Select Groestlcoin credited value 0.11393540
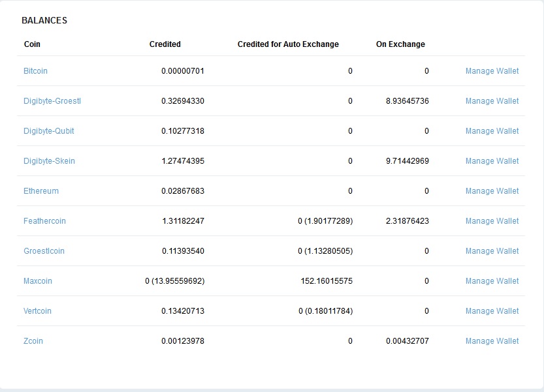The height and width of the screenshot is (392, 544). pos(183,251)
